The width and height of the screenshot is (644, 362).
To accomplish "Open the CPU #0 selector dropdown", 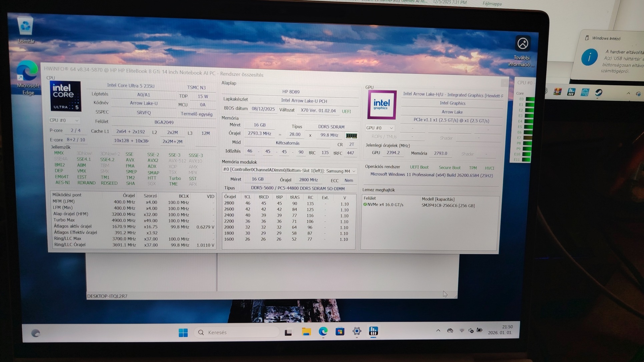I will click(64, 120).
